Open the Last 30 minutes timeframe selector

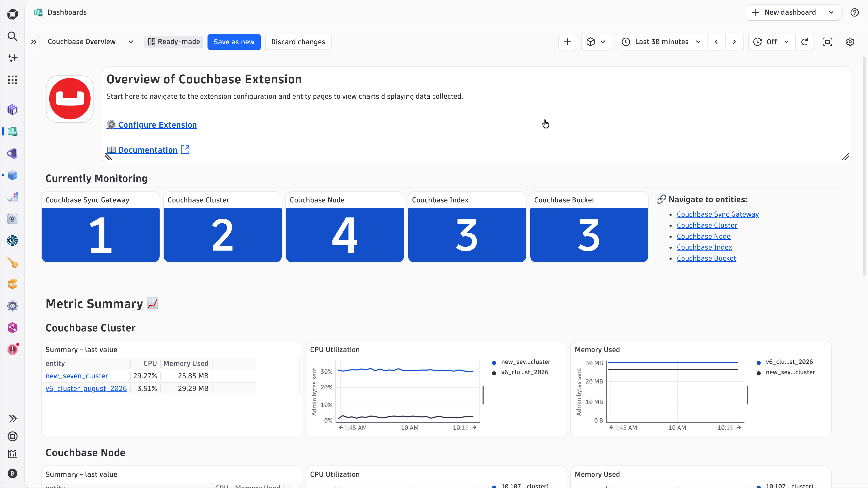coord(662,42)
